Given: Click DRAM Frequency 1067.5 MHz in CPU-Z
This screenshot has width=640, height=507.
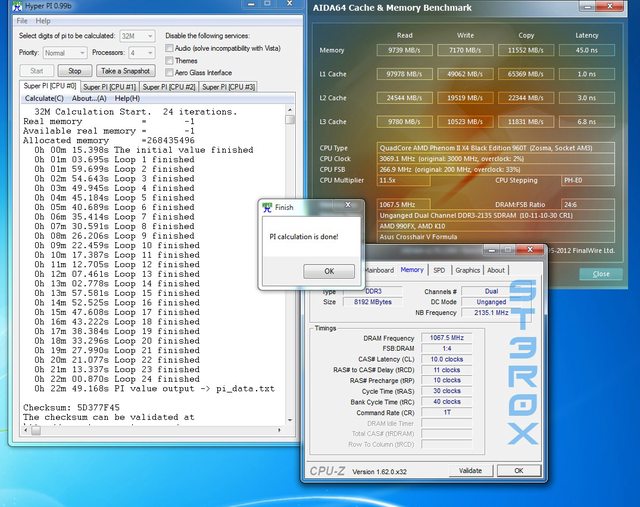Looking at the screenshot, I should (x=447, y=338).
